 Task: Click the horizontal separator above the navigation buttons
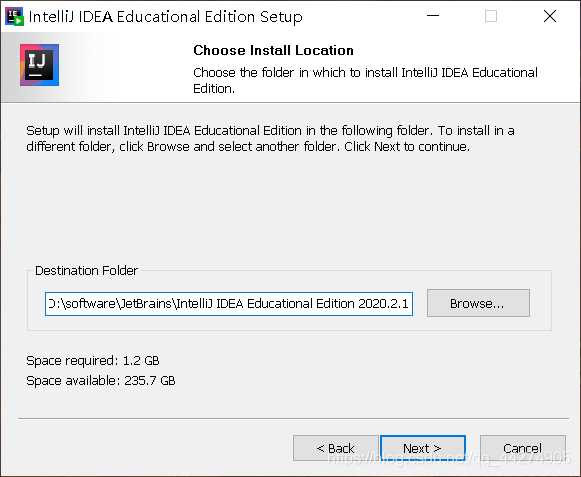(293, 419)
